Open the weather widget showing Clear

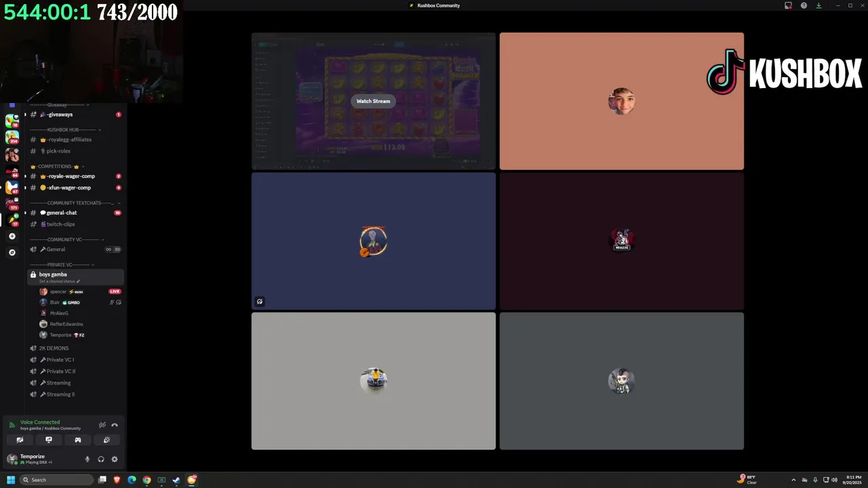747,480
